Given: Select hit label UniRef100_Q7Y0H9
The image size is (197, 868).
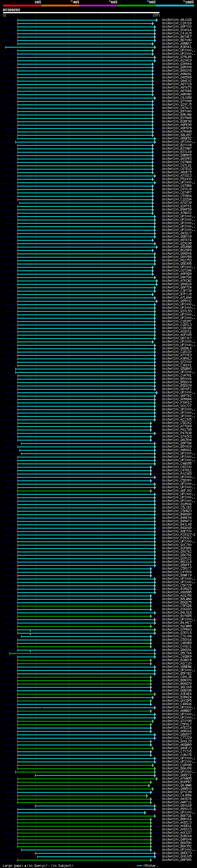Looking at the screenshot, I should point(177,101).
